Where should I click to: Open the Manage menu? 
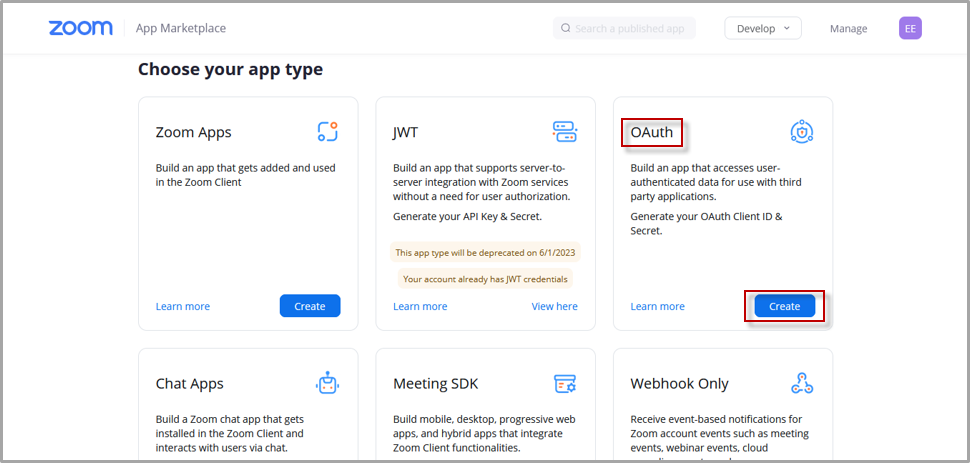(848, 28)
